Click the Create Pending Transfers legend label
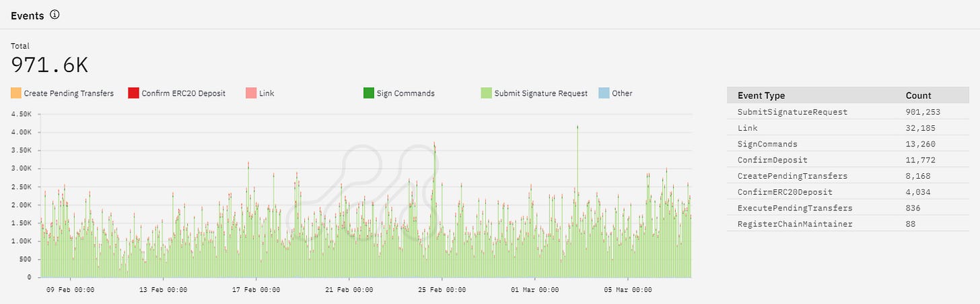 pos(69,94)
